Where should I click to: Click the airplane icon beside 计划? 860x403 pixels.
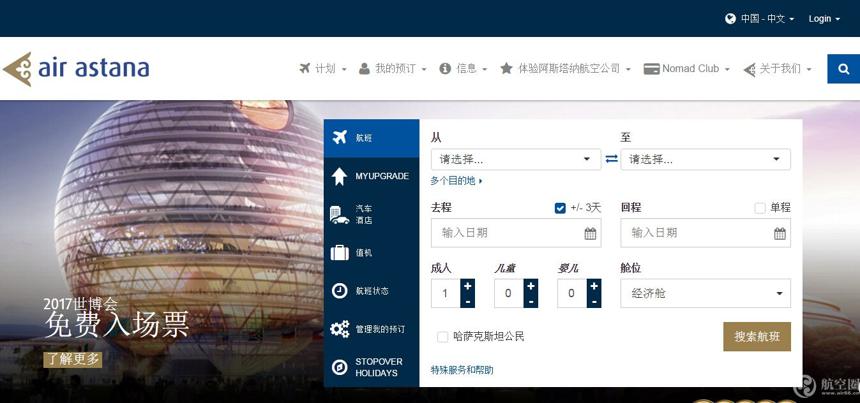(x=305, y=69)
